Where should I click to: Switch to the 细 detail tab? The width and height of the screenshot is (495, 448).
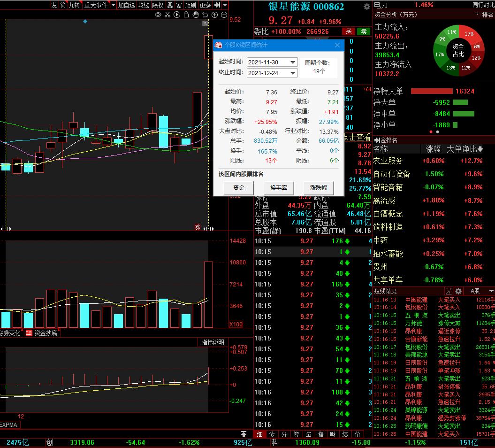(x=259, y=434)
